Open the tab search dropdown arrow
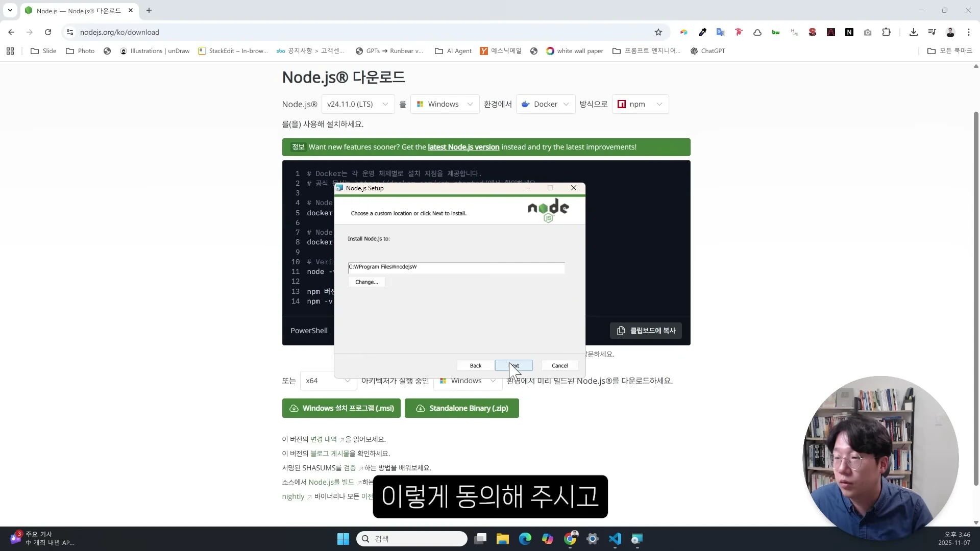Viewport: 980px width, 551px height. (10, 10)
